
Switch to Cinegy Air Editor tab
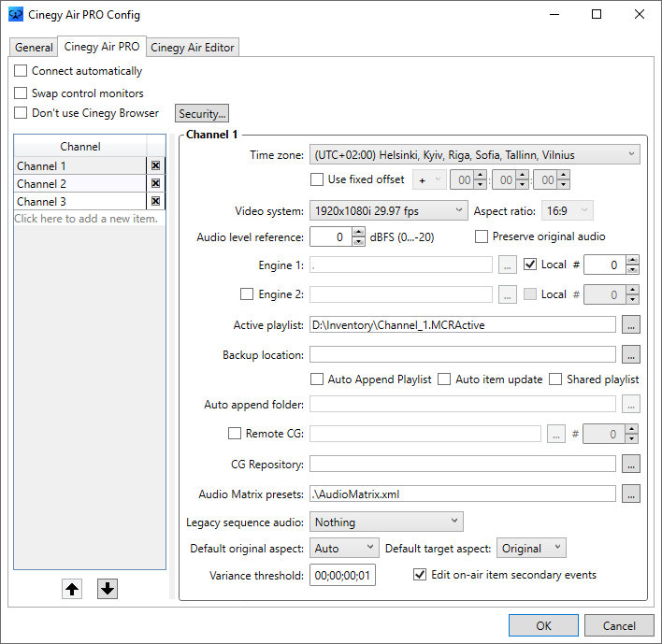(193, 48)
